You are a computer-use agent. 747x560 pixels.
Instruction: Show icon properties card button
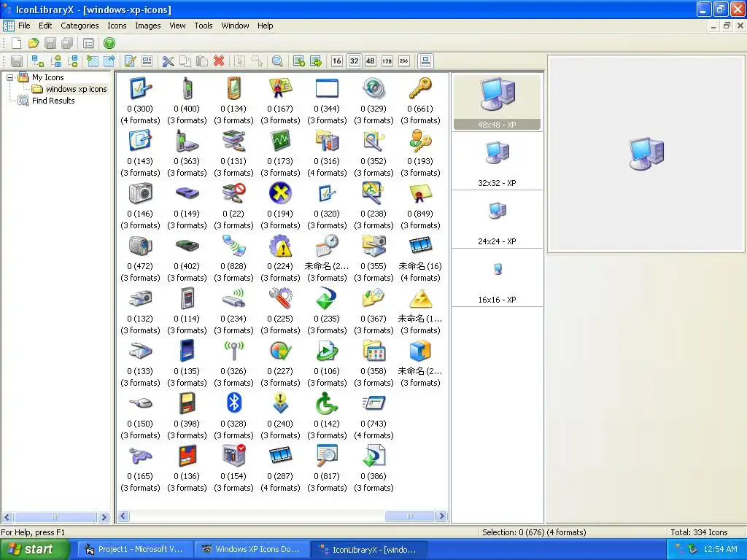click(x=147, y=61)
